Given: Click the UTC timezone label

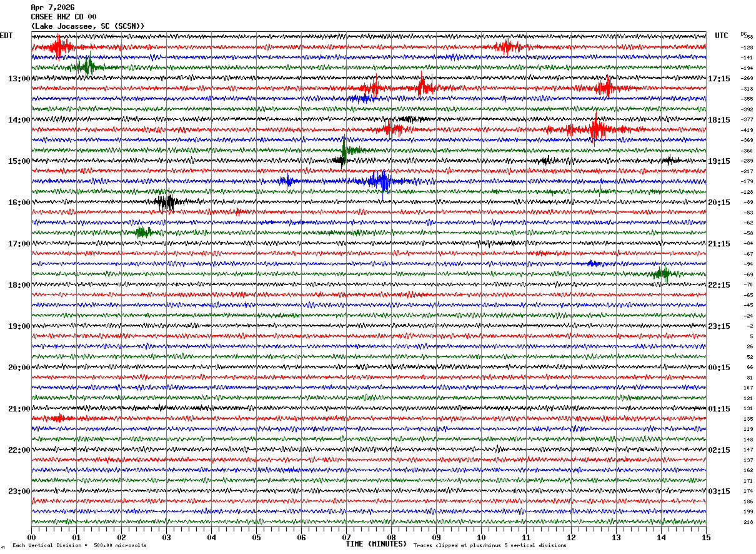Looking at the screenshot, I should point(722,36).
